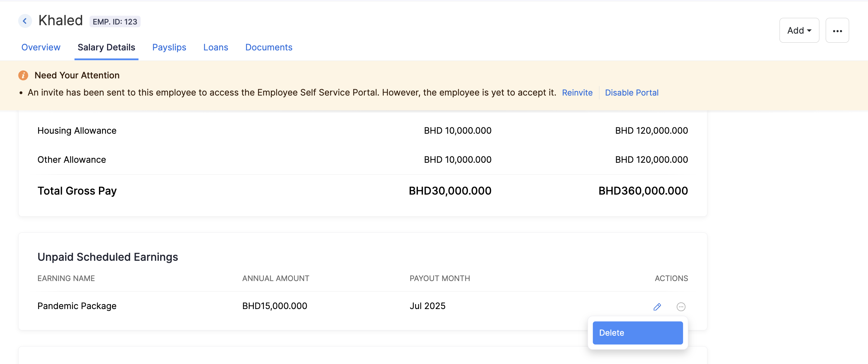Click the employee name Khaled
868x364 pixels.
[61, 20]
